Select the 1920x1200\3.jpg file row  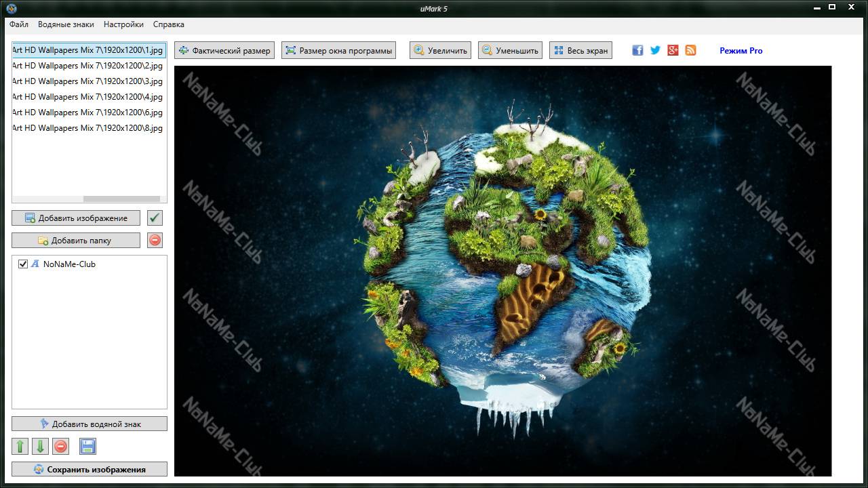click(x=89, y=81)
